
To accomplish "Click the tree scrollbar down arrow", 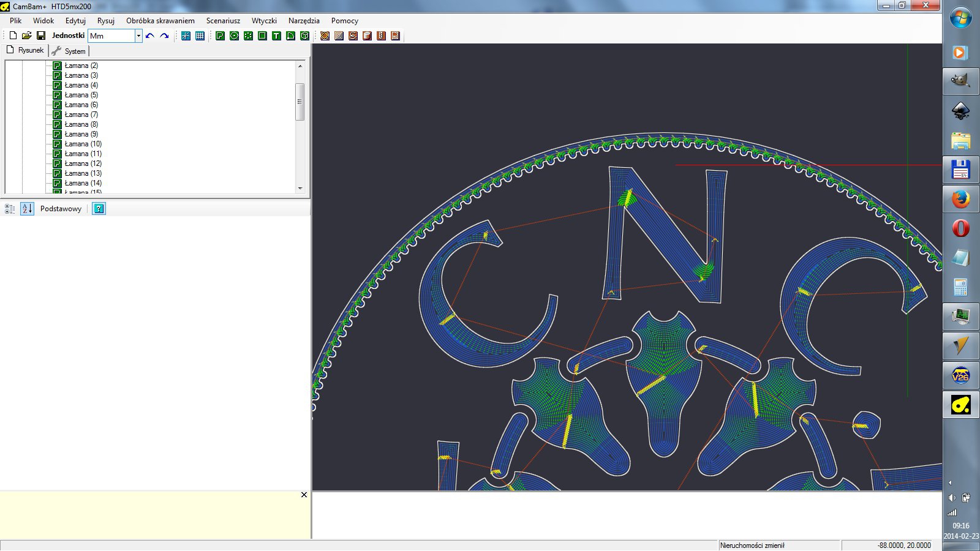I will click(x=300, y=188).
